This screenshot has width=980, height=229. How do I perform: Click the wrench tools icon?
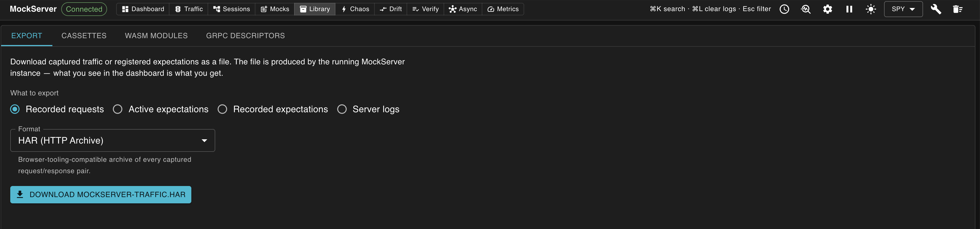936,9
